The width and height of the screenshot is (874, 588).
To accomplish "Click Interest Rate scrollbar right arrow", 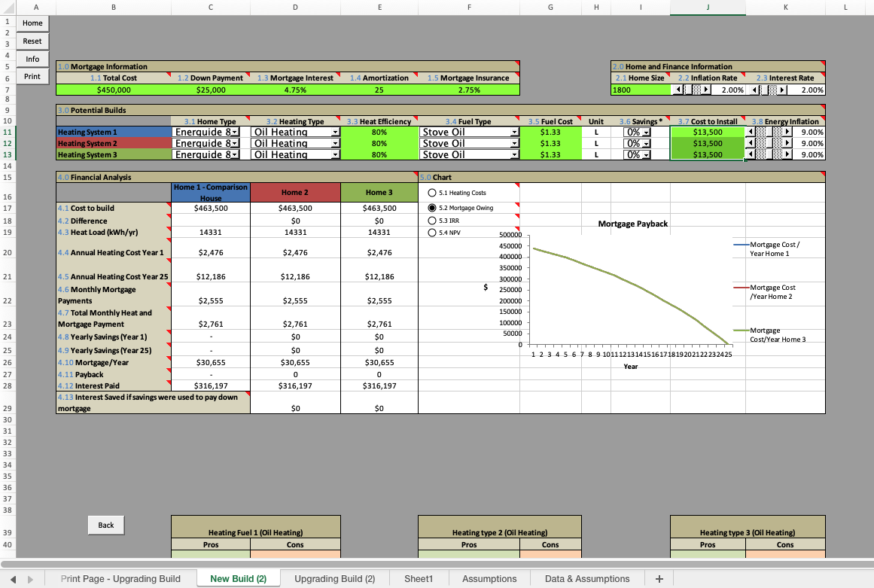I will 782,90.
